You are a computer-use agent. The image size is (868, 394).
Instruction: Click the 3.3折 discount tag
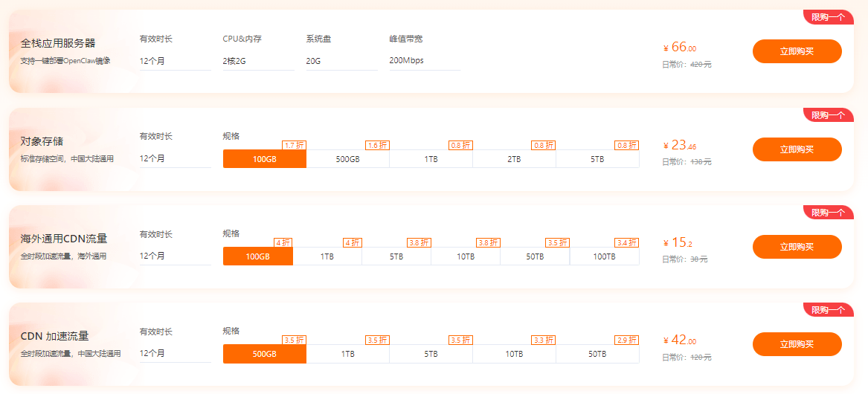pos(544,340)
